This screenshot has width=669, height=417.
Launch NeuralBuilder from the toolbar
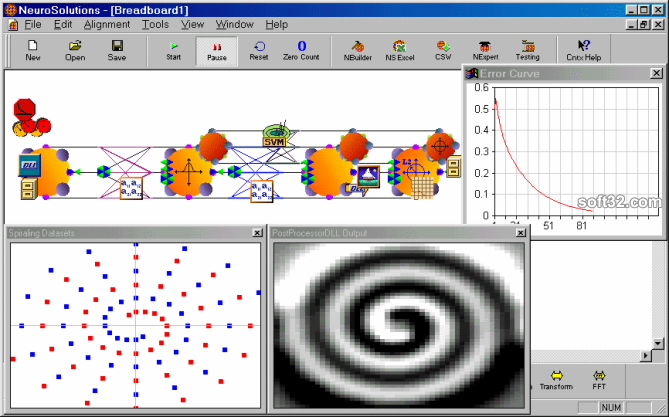358,50
